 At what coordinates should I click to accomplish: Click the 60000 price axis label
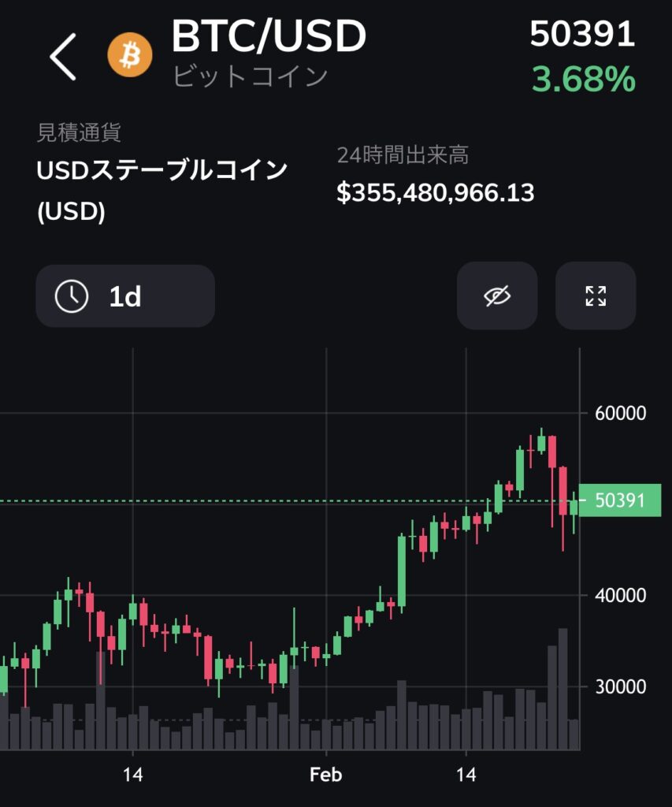pos(620,413)
